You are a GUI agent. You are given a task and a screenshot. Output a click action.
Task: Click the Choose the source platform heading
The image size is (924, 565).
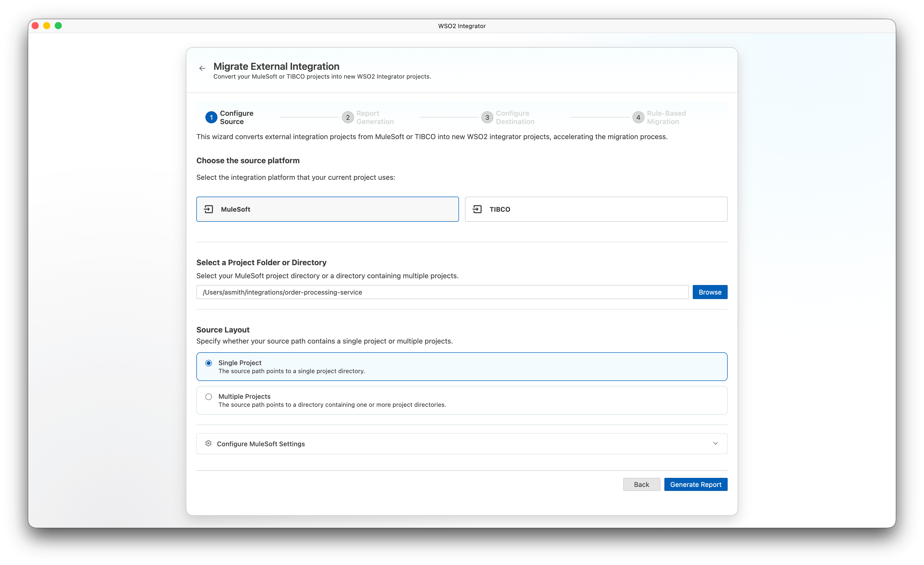pyautogui.click(x=248, y=160)
